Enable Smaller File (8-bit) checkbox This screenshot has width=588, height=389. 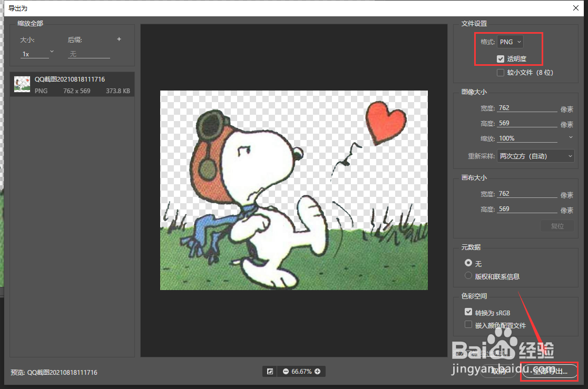pyautogui.click(x=500, y=73)
